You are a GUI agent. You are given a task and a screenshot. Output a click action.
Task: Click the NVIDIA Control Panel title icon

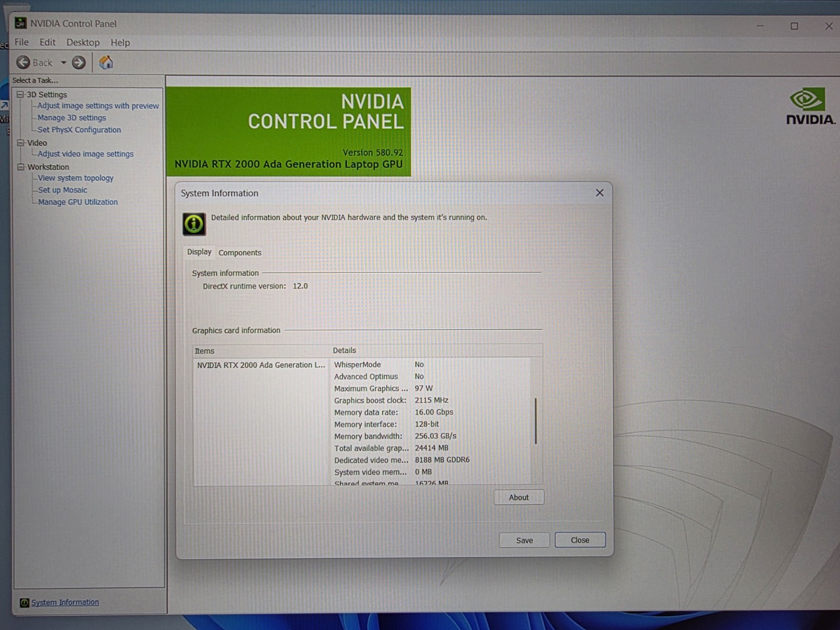(20, 23)
